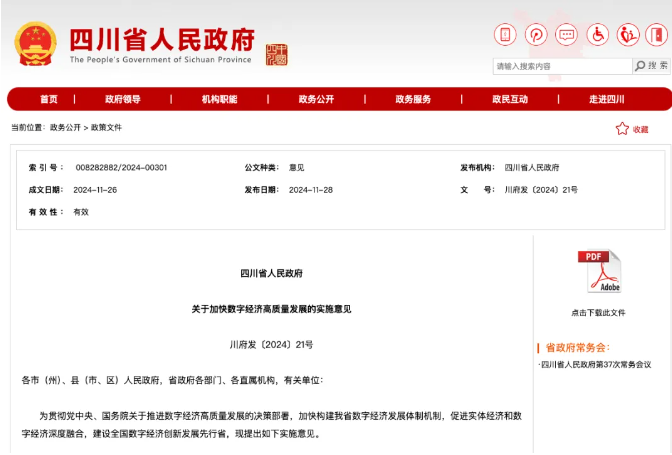Select the 机构职能 navigation item
This screenshot has height=455, width=672.
[x=219, y=99]
